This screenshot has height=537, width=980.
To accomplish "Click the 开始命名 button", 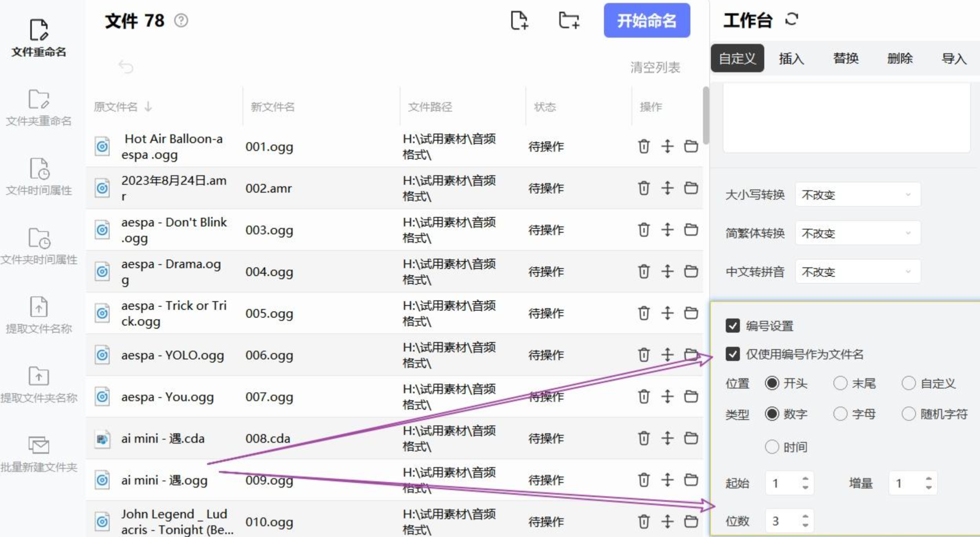I will click(x=646, y=20).
